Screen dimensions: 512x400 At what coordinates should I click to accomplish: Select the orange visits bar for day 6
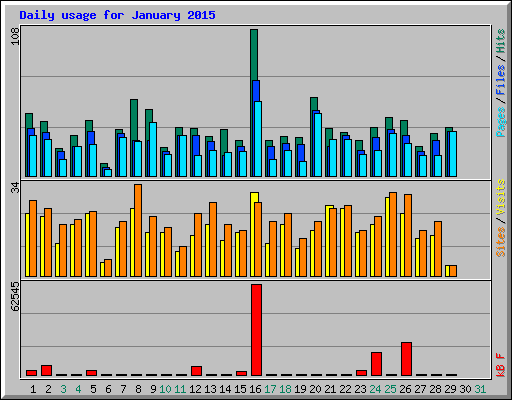pos(108,268)
